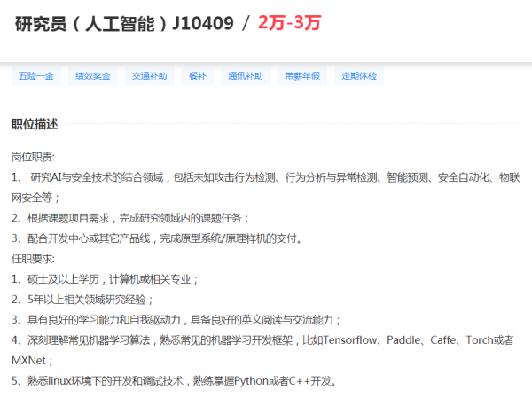532x398 pixels.
Task: Open the 研究员（人工智能）J10409 job title
Action: [x=124, y=24]
